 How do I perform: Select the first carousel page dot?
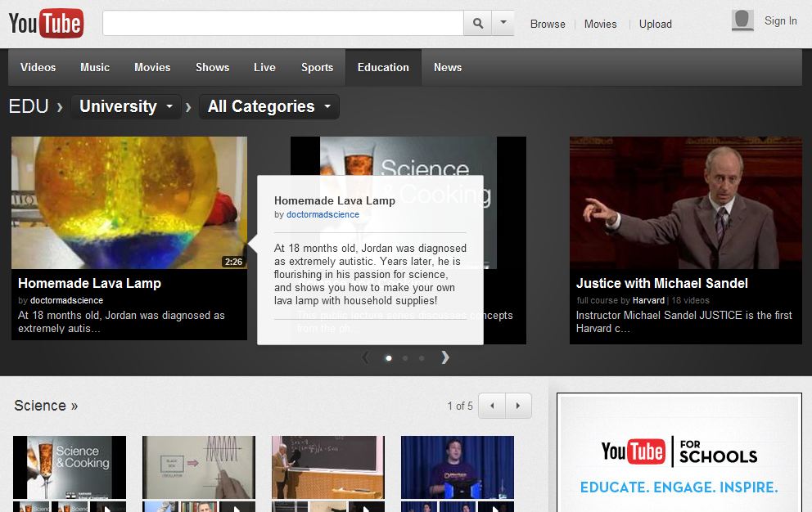pos(389,358)
